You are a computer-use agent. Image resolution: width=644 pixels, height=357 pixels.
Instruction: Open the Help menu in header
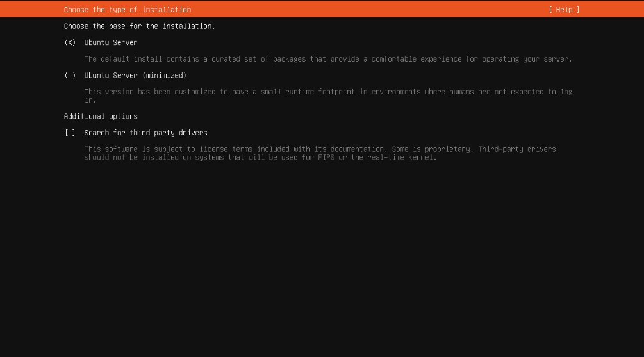564,10
